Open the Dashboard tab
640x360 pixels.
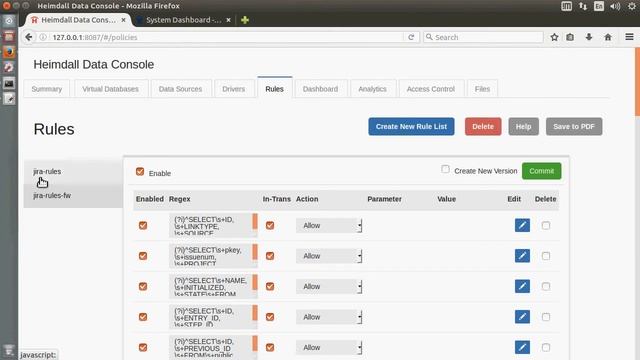click(320, 89)
